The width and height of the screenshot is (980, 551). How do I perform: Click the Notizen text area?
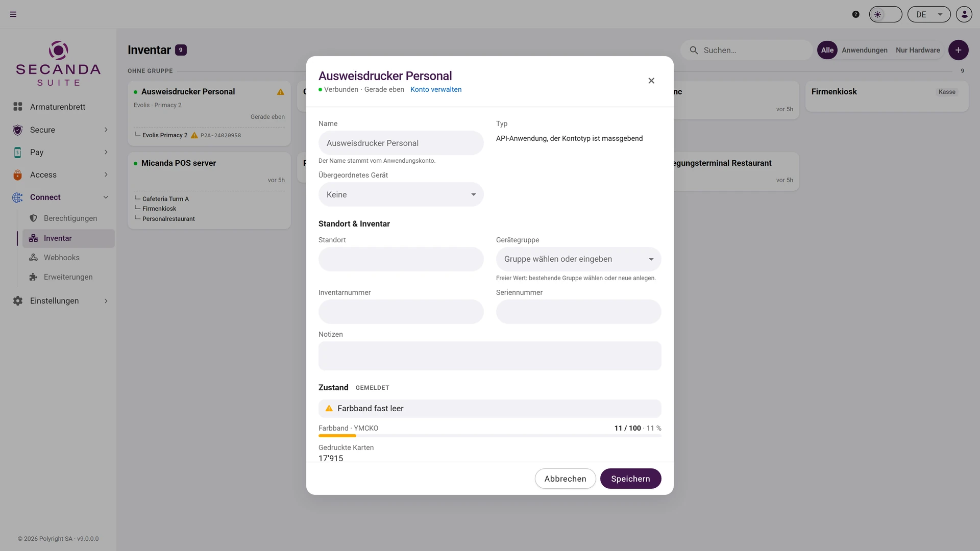(489, 356)
